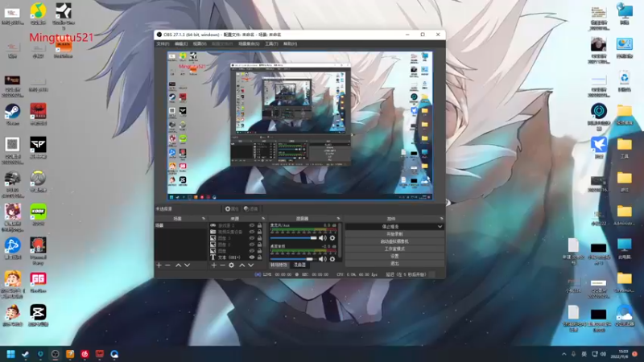Click the OBS preview canvas
This screenshot has width=644, height=362.
click(x=299, y=125)
